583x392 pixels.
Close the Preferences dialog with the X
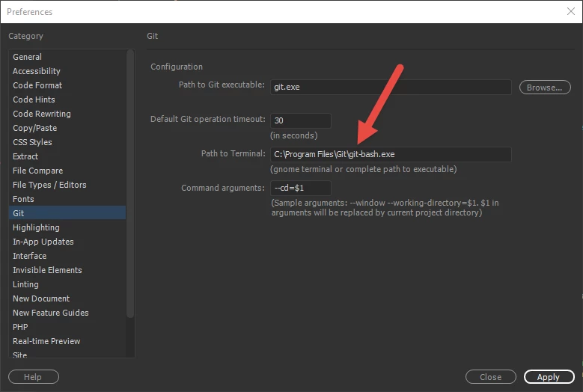coord(571,11)
